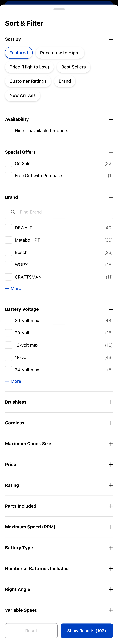Collapse the Battery Voltage minus icon
118x644 pixels.
coord(111,309)
